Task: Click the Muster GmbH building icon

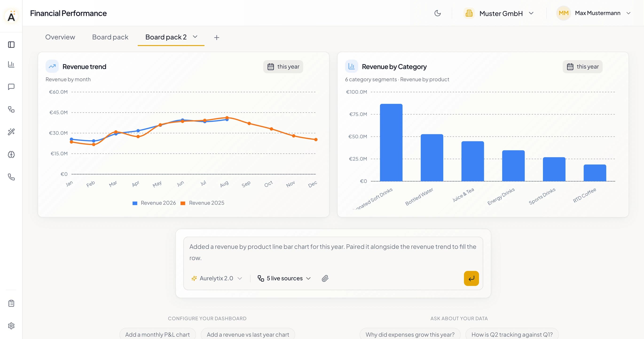Action: coord(469,13)
